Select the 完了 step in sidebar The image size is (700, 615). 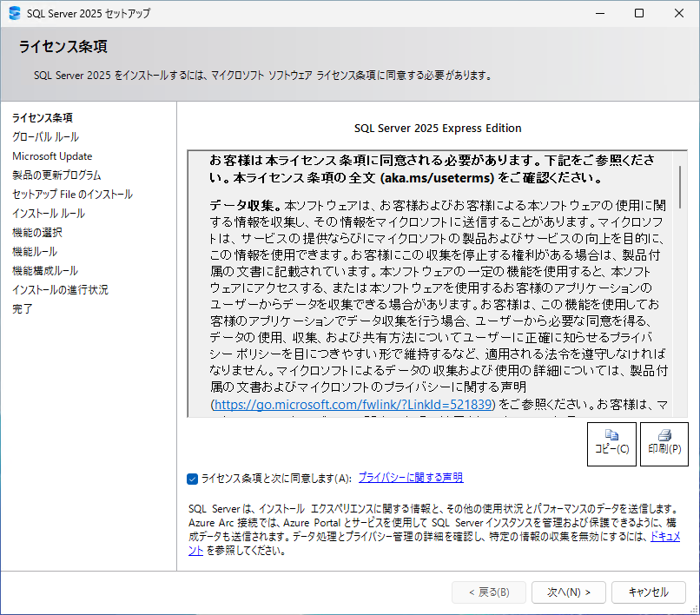click(x=23, y=309)
